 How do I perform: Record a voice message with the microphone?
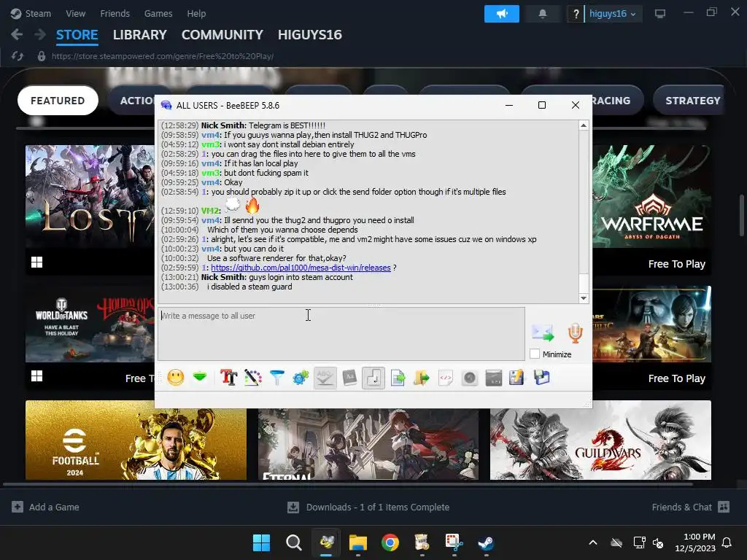[x=575, y=332]
